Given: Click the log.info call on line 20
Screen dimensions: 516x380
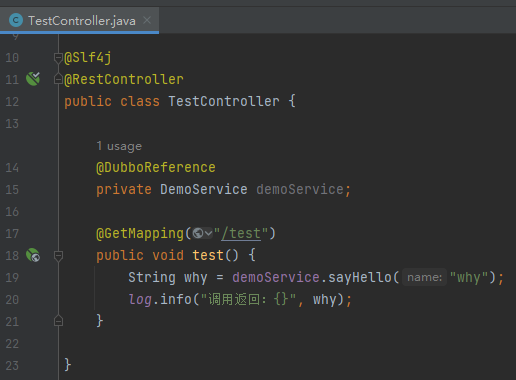Looking at the screenshot, I should click(160, 299).
